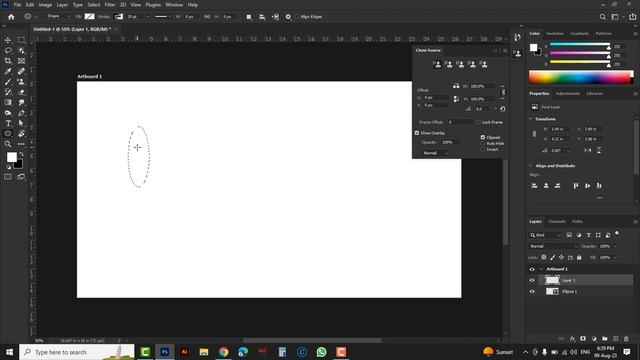This screenshot has width=640, height=360.
Task: Open Clone Source overlay blend mode dropdown
Action: [x=435, y=153]
